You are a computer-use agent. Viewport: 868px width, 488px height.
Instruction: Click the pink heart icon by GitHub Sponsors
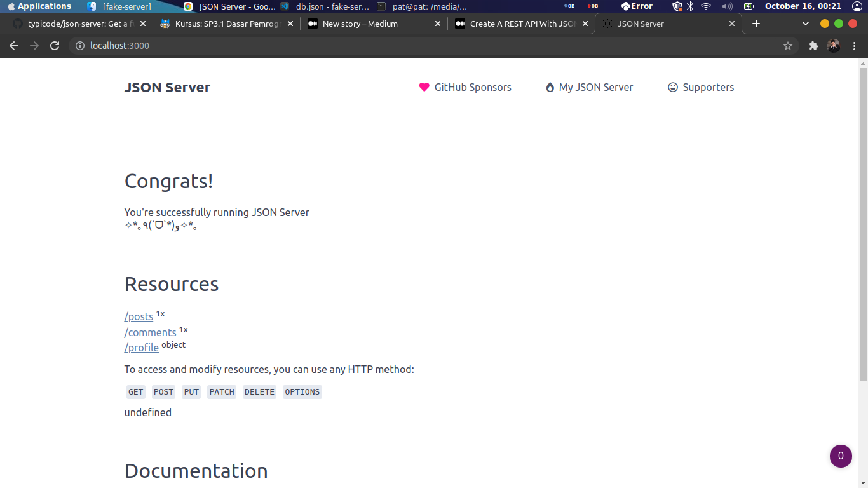click(x=424, y=88)
